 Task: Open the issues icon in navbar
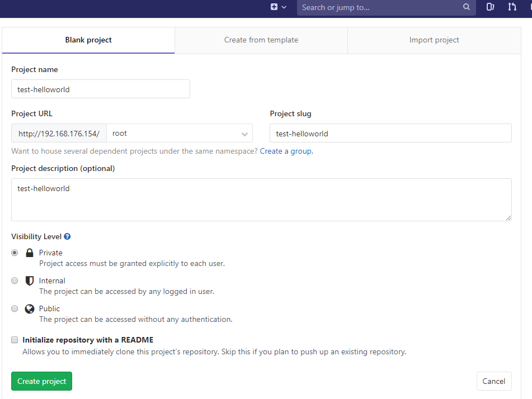490,7
